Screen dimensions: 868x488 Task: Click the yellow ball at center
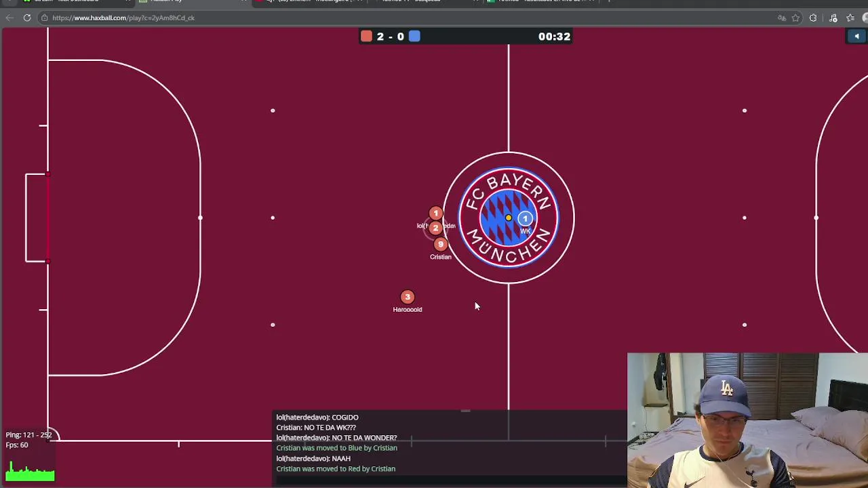509,218
